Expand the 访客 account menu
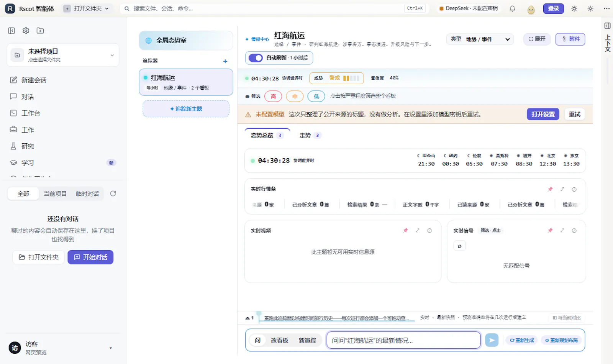This screenshot has width=613, height=364. (63, 348)
